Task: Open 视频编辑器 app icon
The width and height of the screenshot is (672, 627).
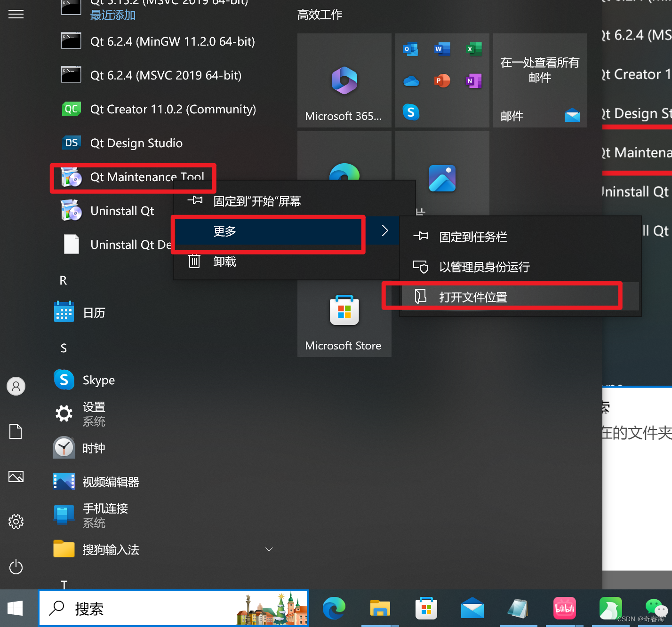Action: (x=64, y=481)
